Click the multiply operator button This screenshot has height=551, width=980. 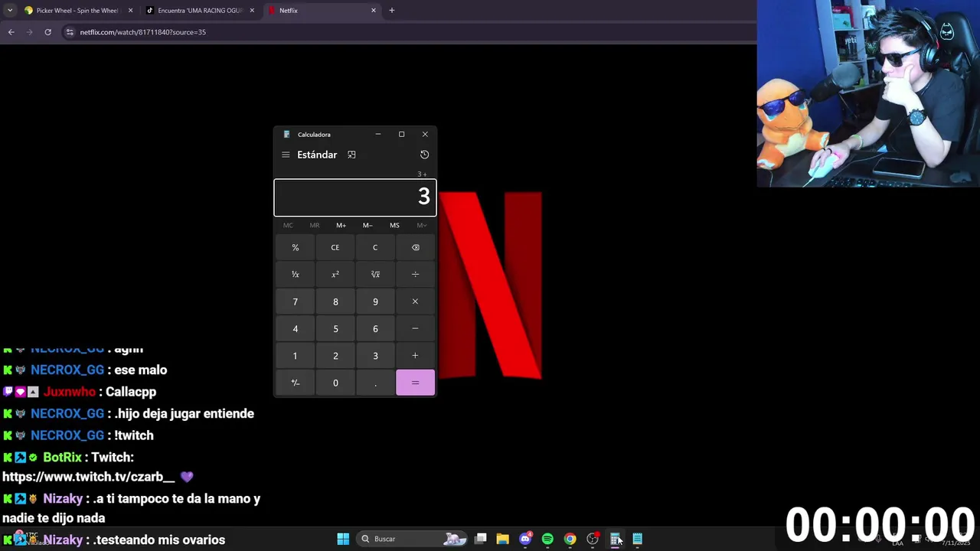415,302
